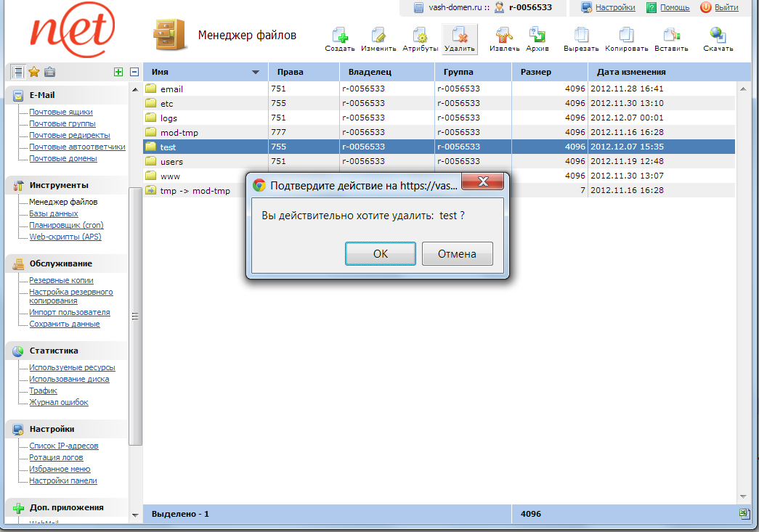
Task: Click the Вставить (paste) toolbar icon
Action: (671, 36)
